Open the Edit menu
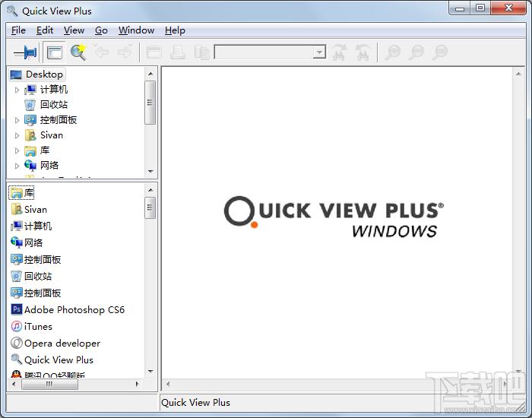This screenshot has height=418, width=532. click(45, 30)
